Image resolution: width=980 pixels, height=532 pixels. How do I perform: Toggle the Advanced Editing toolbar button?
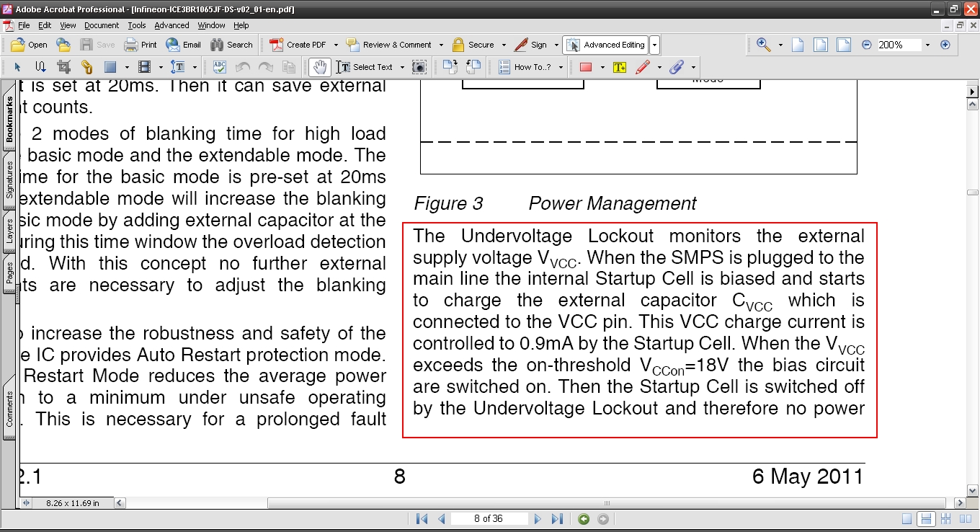click(x=605, y=45)
